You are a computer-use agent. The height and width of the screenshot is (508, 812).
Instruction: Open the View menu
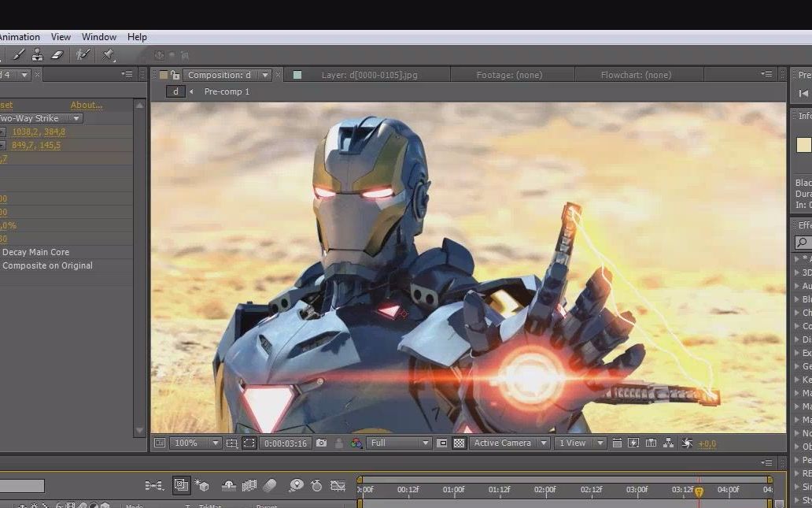61,37
